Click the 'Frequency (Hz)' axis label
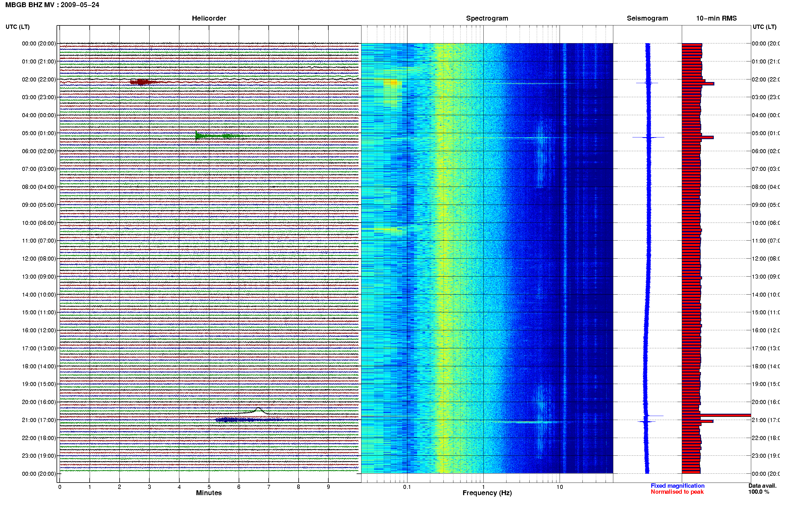Viewport: 812px width, 508px height. pyautogui.click(x=487, y=493)
